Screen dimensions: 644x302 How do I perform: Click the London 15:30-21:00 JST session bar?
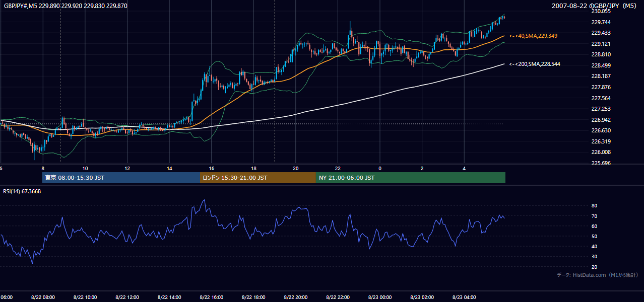pos(258,178)
